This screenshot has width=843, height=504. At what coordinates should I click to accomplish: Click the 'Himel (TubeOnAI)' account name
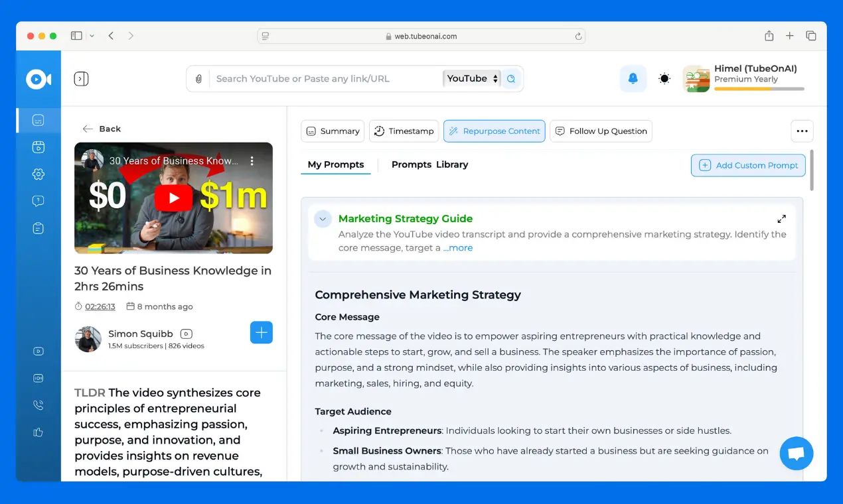755,68
